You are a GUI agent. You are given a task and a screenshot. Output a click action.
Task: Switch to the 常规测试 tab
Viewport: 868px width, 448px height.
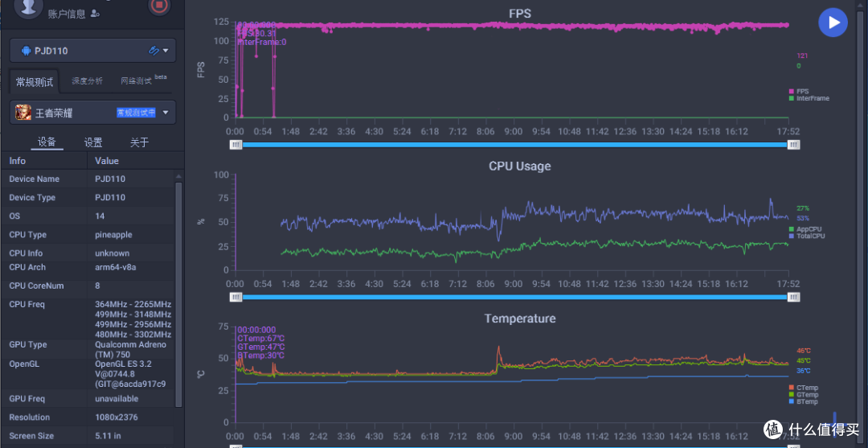(35, 82)
